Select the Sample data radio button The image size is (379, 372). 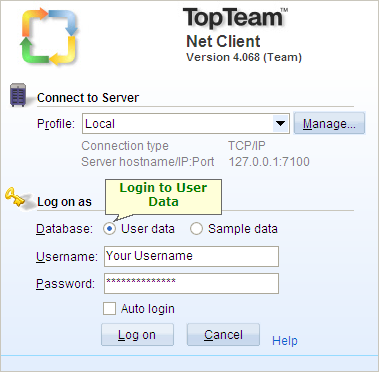[196, 229]
